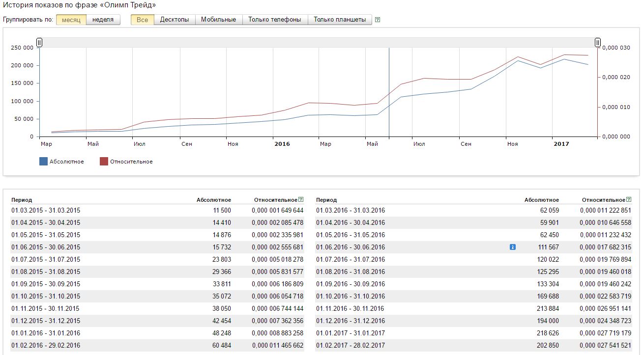The width and height of the screenshot is (644, 355).
Task: Select period 01.11.2016 - 30.11.2016
Action: 351,308
